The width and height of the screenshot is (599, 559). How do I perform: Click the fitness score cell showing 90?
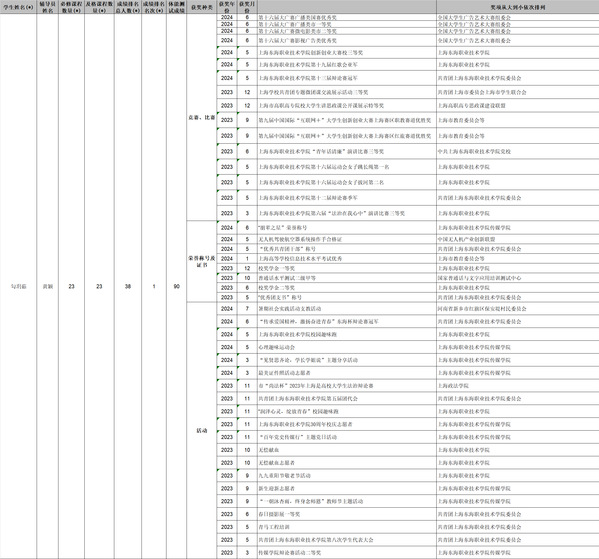coord(176,286)
